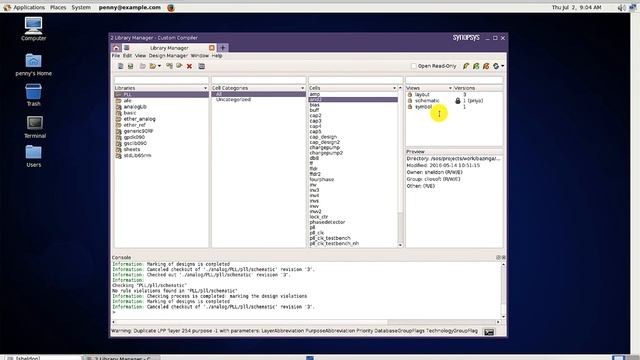This screenshot has height=360, width=640.
Task: Select the sheets library
Action: [131, 150]
